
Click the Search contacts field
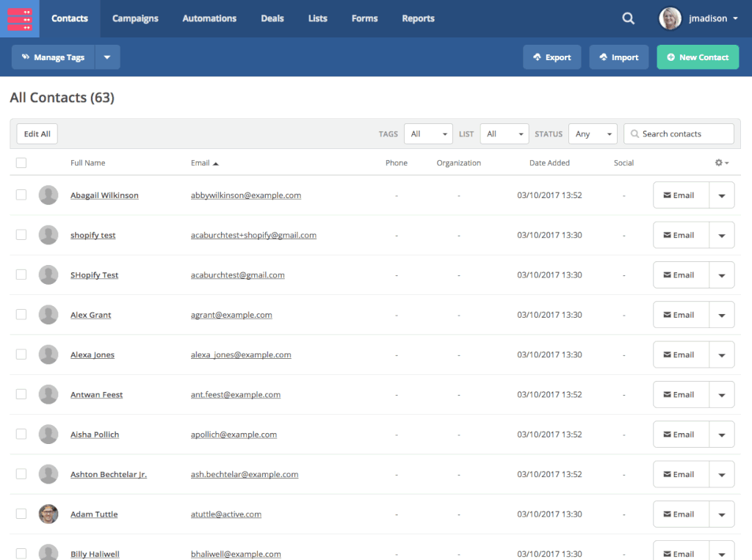[x=684, y=134]
